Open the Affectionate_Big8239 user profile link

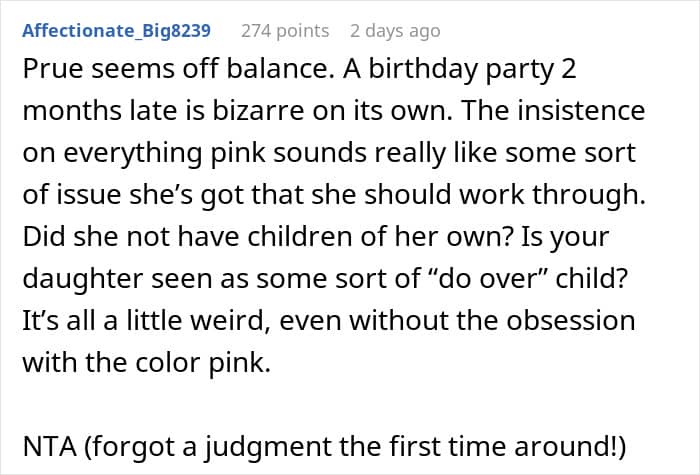click(116, 31)
